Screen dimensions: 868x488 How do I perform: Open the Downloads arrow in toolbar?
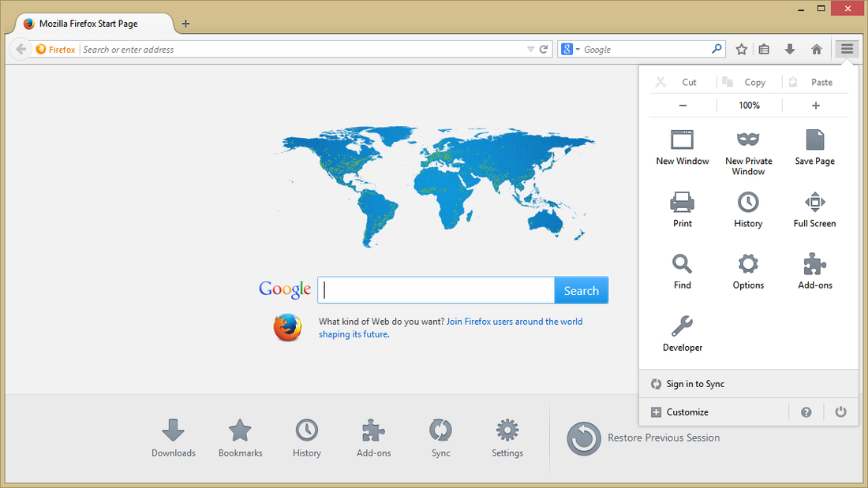pos(790,49)
